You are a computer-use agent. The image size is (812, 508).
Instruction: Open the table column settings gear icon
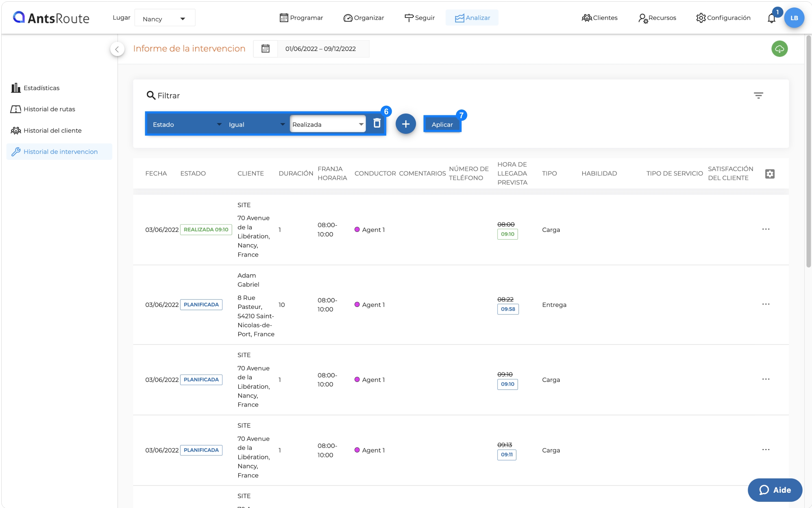tap(769, 174)
